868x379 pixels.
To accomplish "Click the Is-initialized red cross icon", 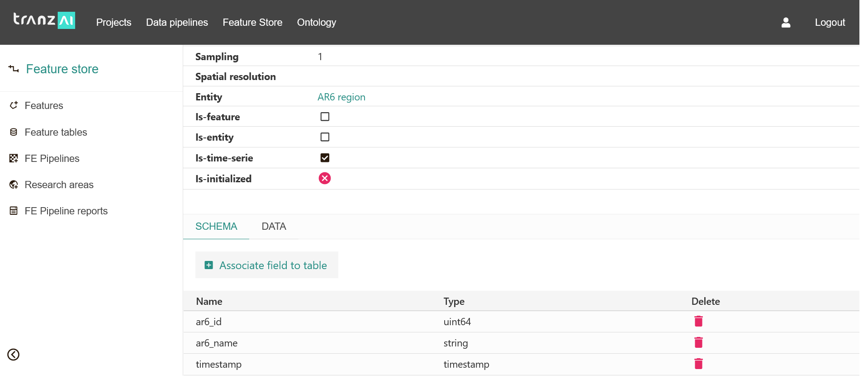I will (x=325, y=178).
